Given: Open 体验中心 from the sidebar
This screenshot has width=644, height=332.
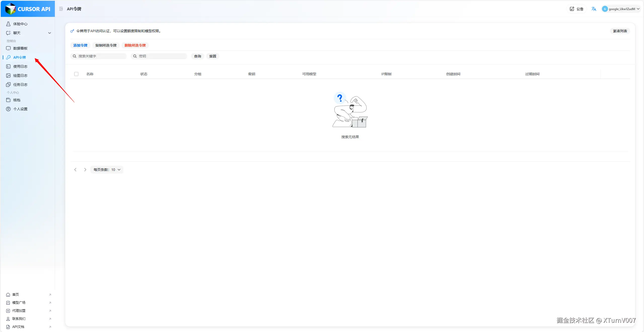Looking at the screenshot, I should pyautogui.click(x=20, y=24).
